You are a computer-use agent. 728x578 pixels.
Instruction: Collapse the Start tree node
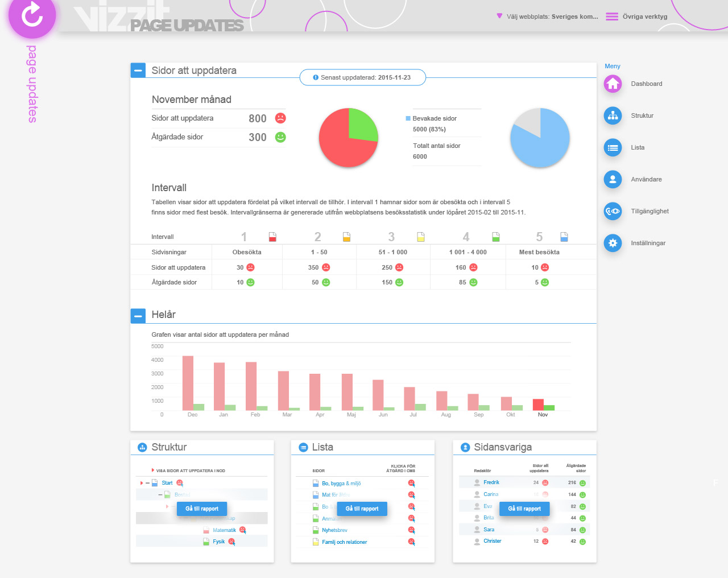click(148, 483)
